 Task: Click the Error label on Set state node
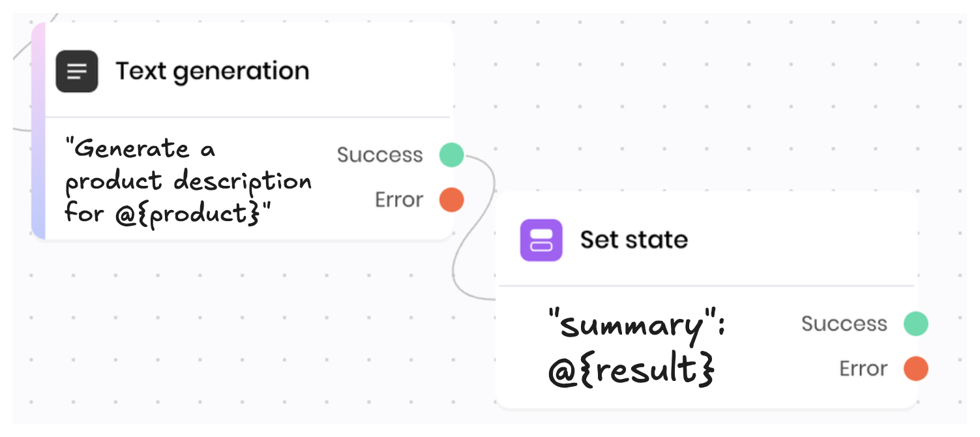click(863, 369)
